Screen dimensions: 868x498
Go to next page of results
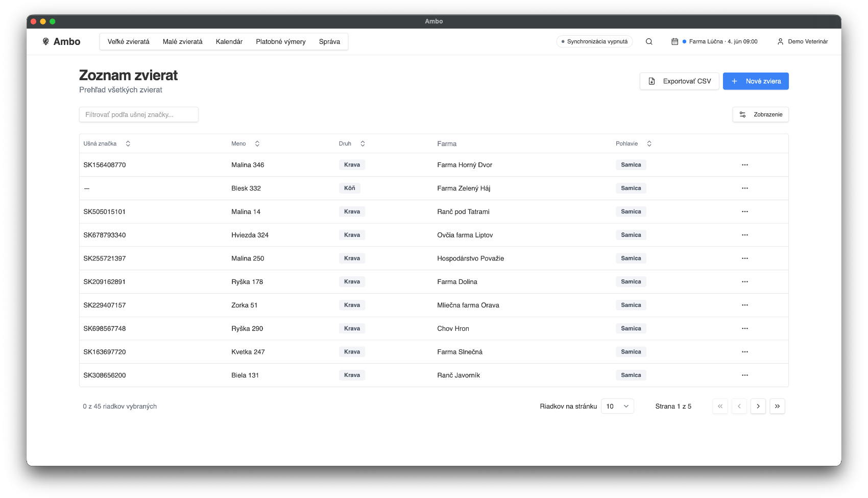point(758,406)
